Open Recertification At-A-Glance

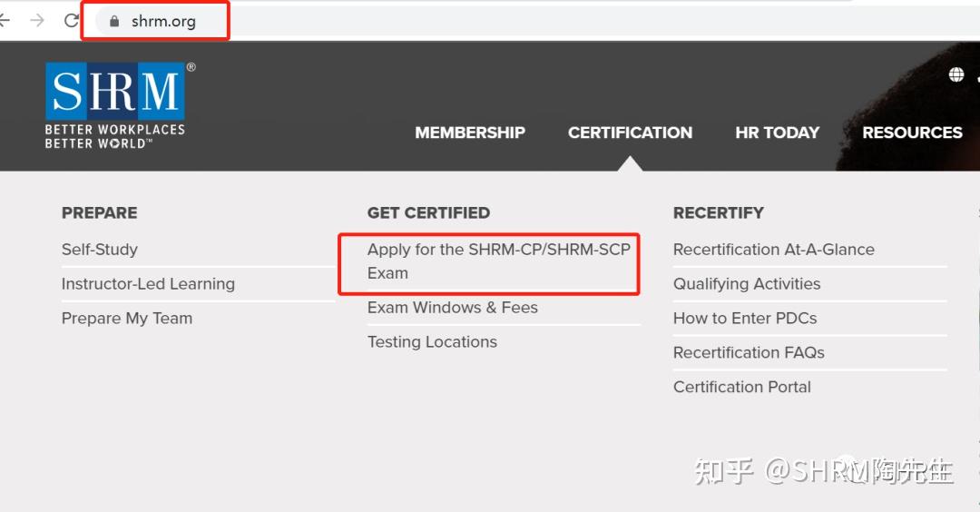point(773,250)
